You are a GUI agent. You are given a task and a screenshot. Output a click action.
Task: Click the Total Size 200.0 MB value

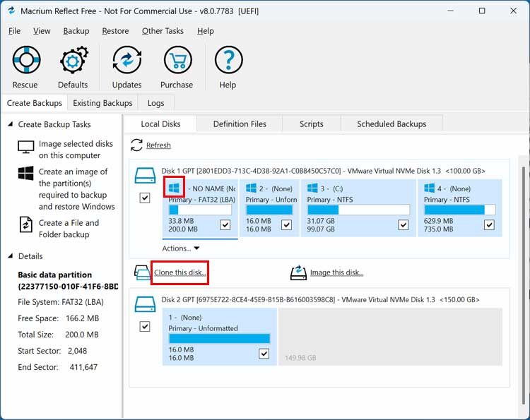pos(82,335)
